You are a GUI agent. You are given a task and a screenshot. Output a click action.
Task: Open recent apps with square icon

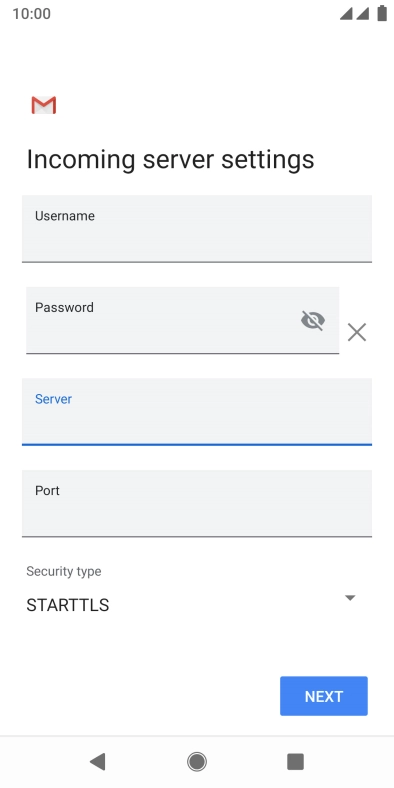tap(296, 762)
